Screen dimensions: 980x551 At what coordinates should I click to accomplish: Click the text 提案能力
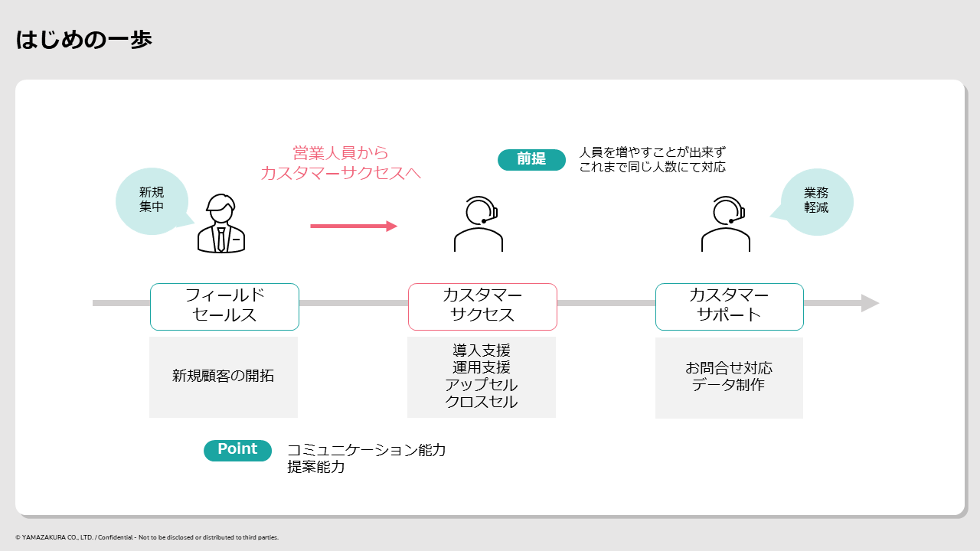click(x=316, y=467)
